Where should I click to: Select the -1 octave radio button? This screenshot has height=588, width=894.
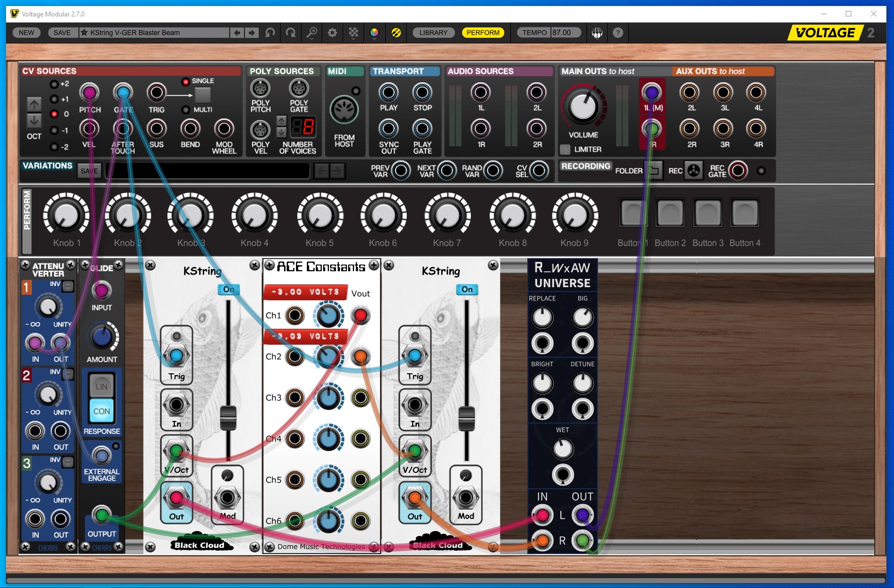point(54,130)
